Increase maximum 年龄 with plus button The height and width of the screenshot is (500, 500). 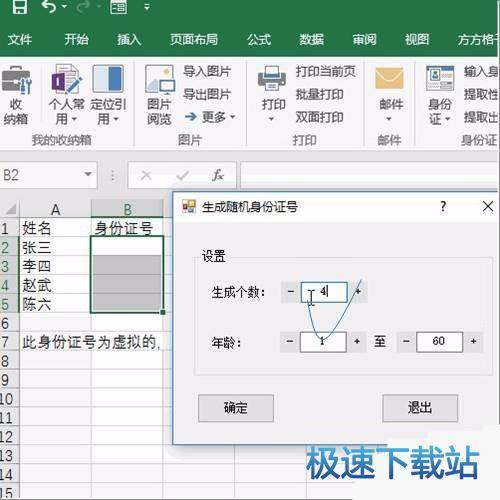tap(473, 341)
